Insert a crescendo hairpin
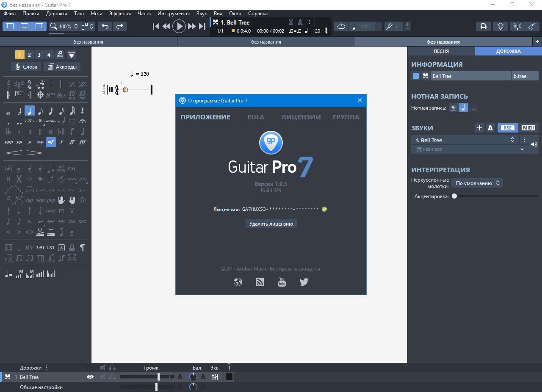 point(14,152)
